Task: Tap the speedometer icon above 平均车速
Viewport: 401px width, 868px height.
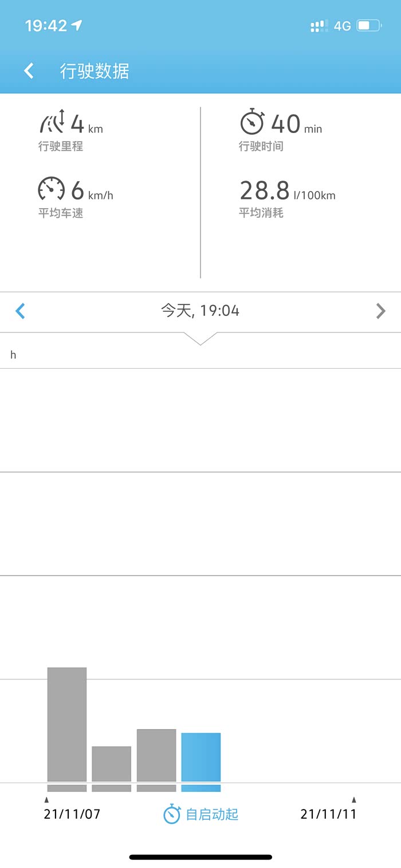Action: (x=52, y=189)
